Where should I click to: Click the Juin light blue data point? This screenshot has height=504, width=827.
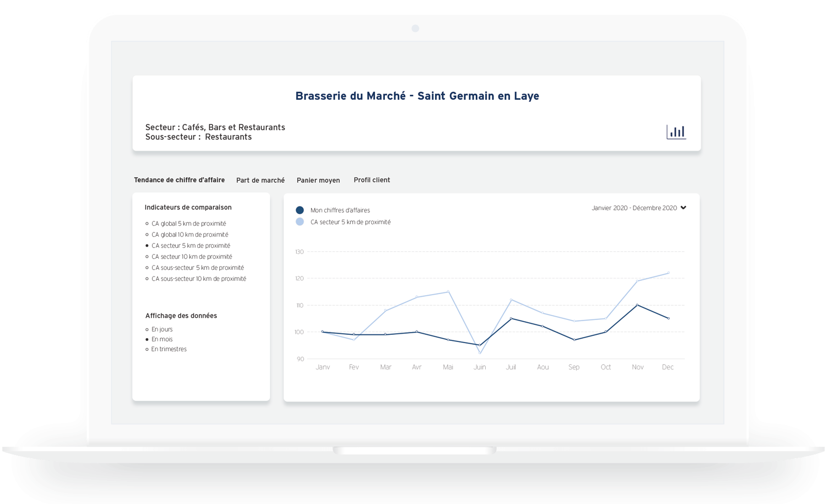pos(480,353)
